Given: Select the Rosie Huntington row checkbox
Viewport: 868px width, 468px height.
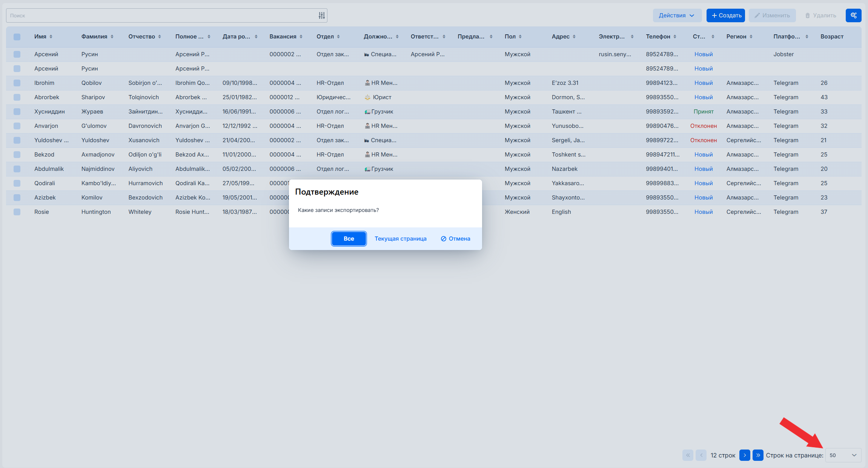Looking at the screenshot, I should [x=17, y=212].
